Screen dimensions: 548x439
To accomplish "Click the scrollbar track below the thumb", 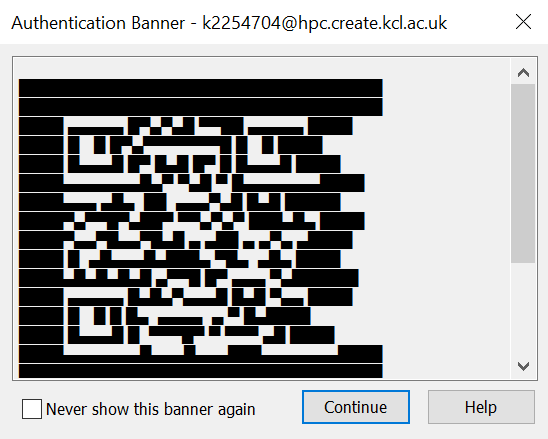I will pos(523,309).
